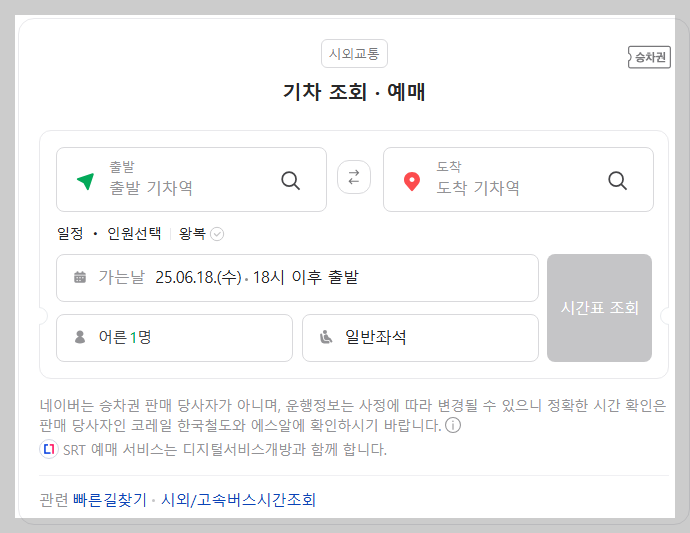Screen dimensions: 690x533
Task: Open the 빠른길찾기 link
Action: [x=110, y=500]
